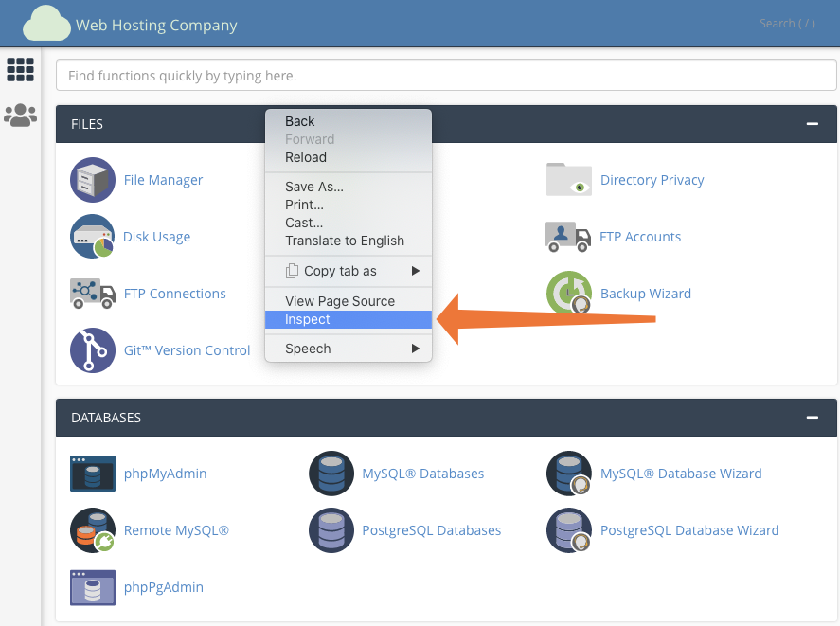Click the phpMyAdmin icon

click(93, 474)
